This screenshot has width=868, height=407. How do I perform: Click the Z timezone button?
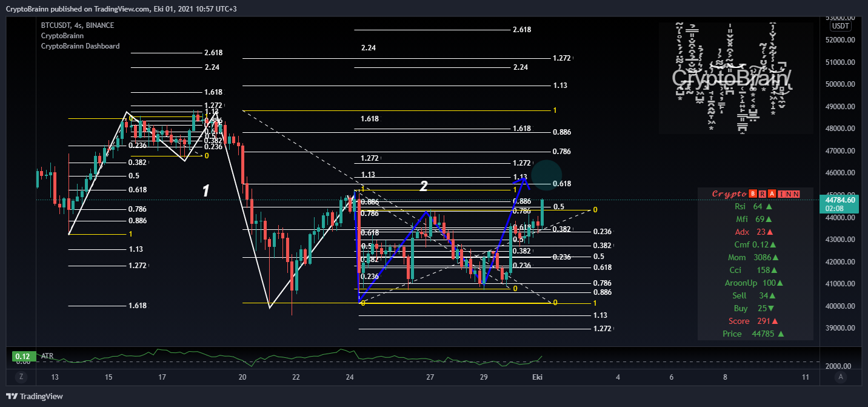tap(21, 377)
